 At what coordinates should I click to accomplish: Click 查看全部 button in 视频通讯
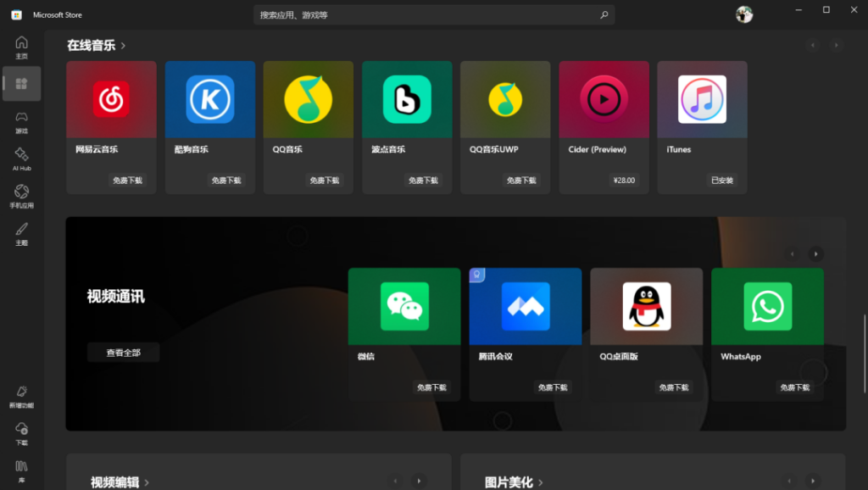click(124, 353)
